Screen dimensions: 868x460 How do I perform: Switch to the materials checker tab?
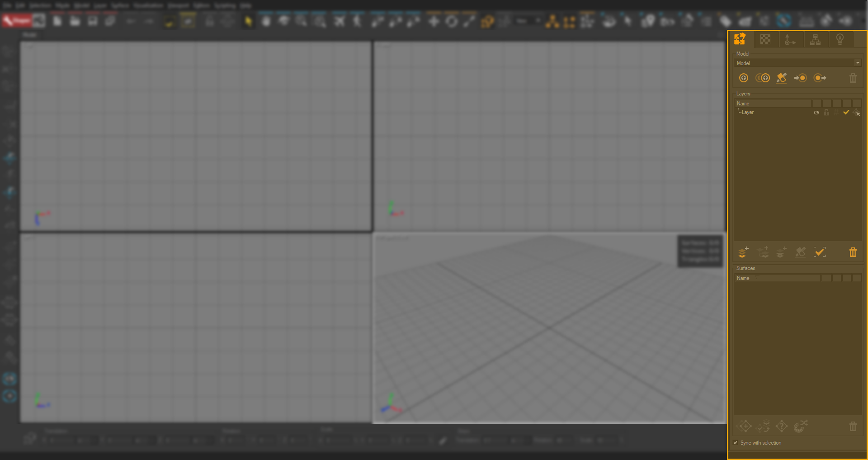coord(766,39)
